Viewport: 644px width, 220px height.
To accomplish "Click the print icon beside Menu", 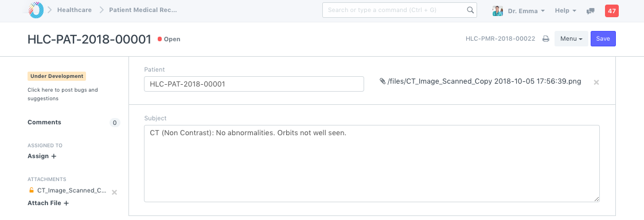I will pos(546,39).
